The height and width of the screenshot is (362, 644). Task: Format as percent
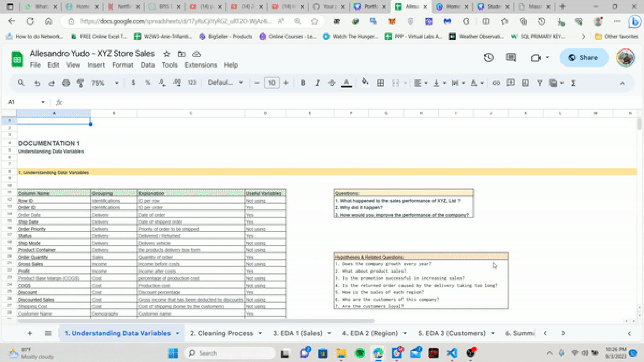[x=148, y=83]
